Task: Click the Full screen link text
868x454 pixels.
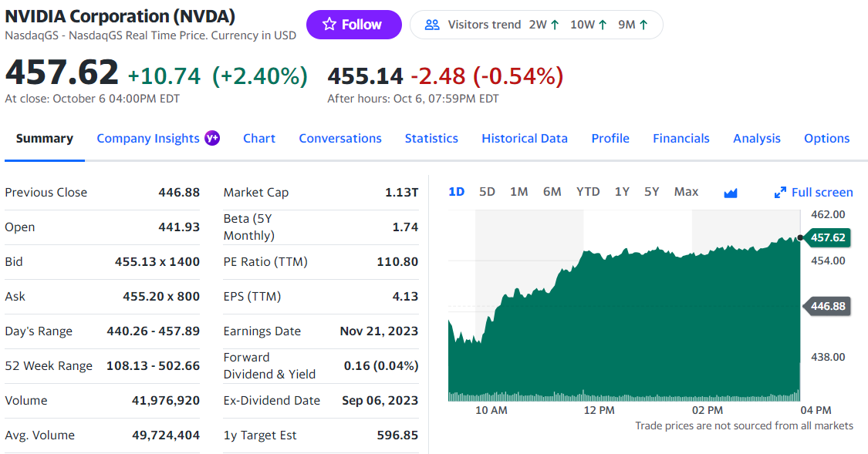Action: point(822,193)
